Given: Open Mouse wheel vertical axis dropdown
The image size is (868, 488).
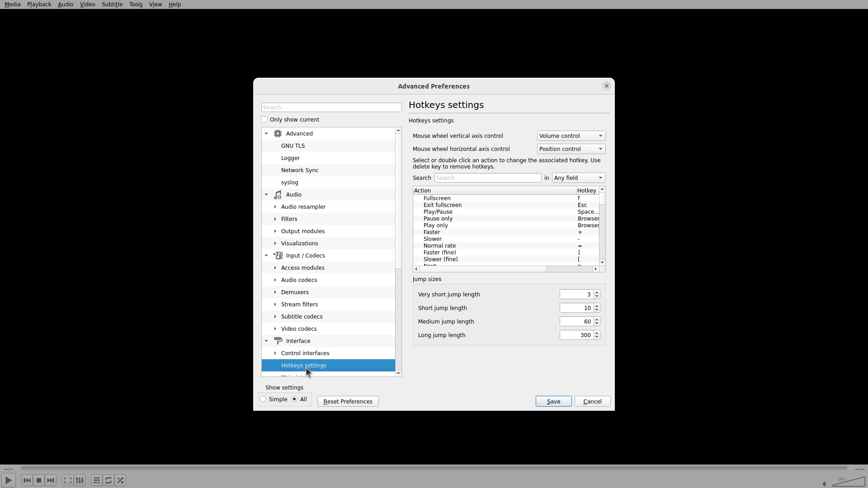Looking at the screenshot, I should click(571, 136).
